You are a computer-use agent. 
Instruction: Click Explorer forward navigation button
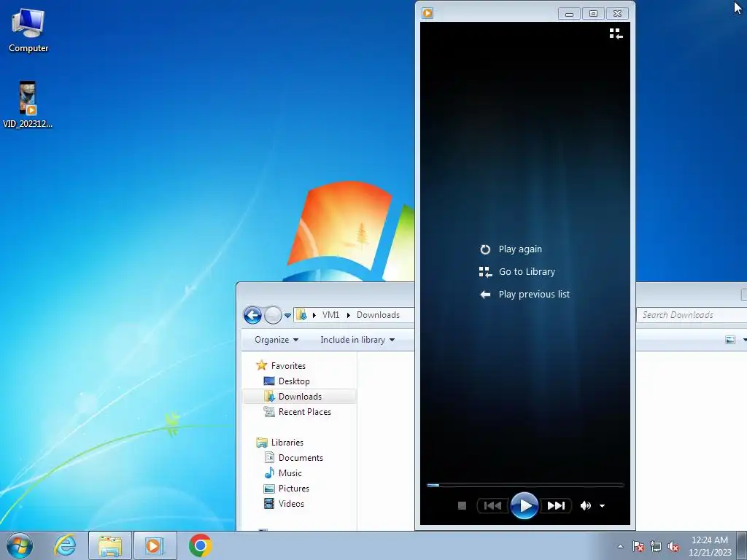point(273,315)
